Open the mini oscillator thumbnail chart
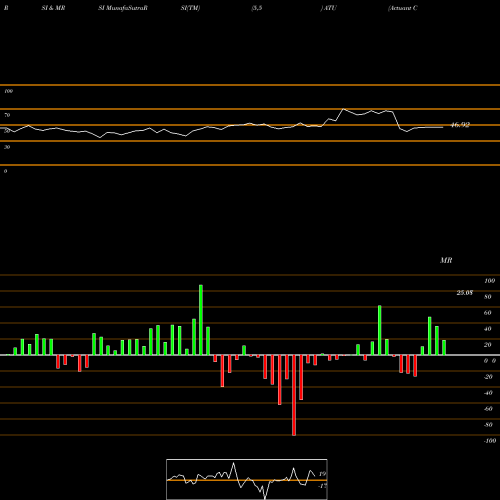The width and height of the screenshot is (500, 500). point(247,479)
